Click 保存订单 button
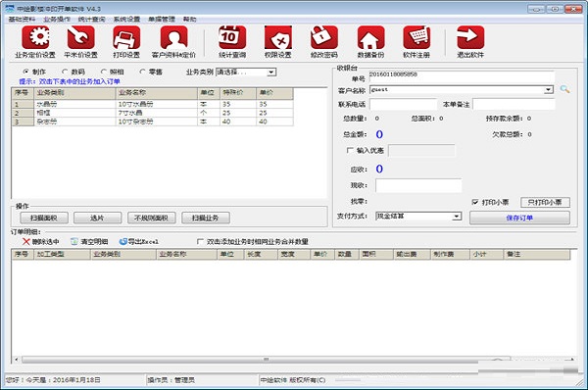 coord(519,218)
